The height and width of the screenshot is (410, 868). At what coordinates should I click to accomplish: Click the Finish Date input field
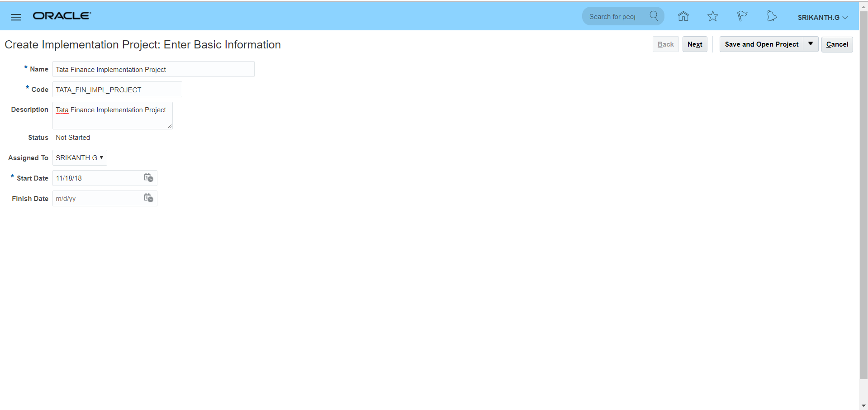[97, 199]
